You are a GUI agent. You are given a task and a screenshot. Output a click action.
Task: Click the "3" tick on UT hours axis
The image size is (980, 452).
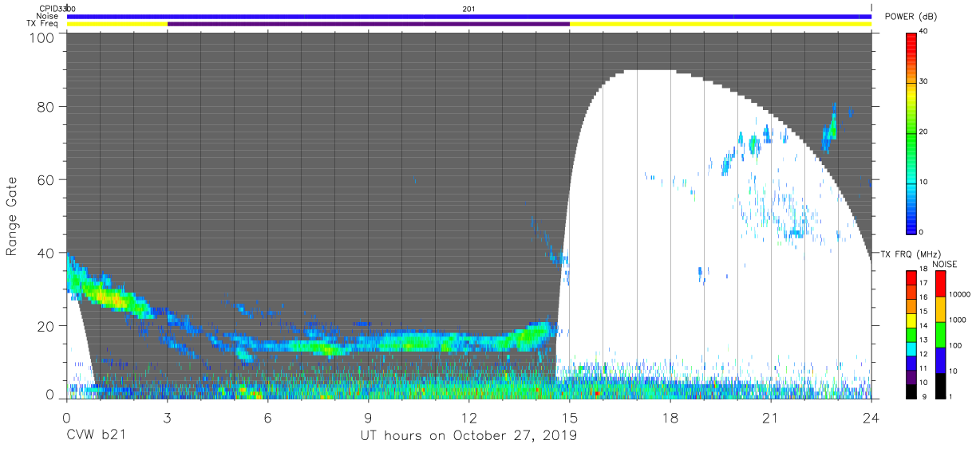pos(167,418)
